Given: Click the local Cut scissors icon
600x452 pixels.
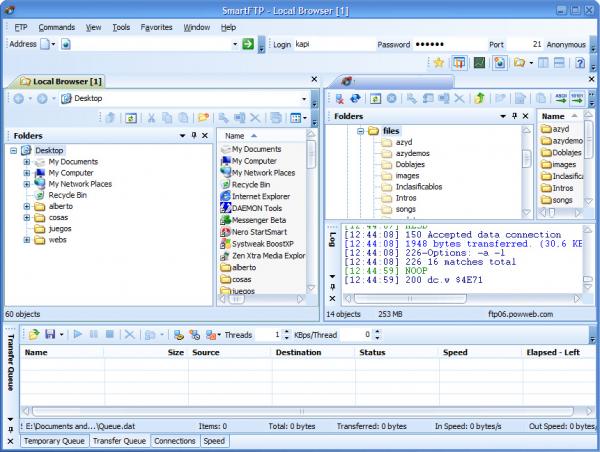Looking at the screenshot, I should pyautogui.click(x=152, y=118).
